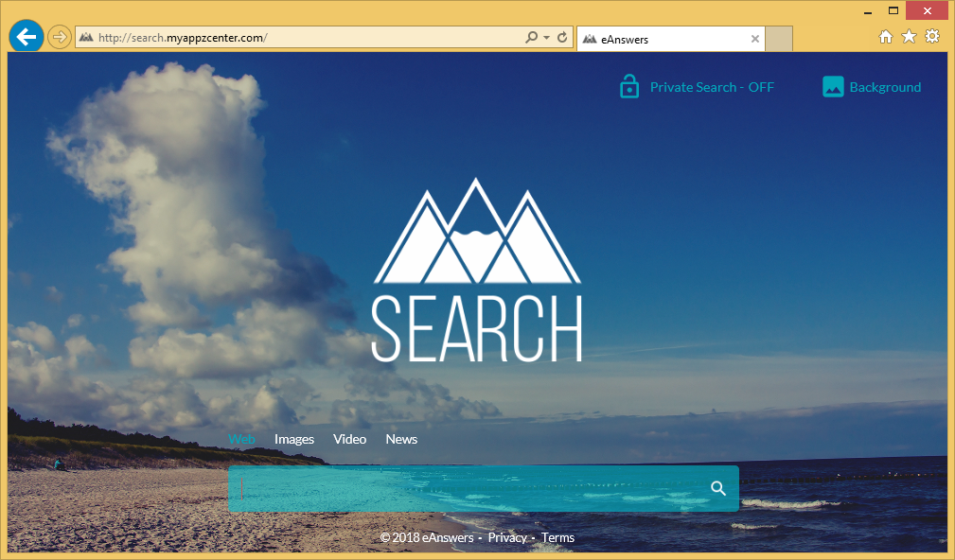Click the site favicon in address bar
955x560 pixels.
point(86,38)
